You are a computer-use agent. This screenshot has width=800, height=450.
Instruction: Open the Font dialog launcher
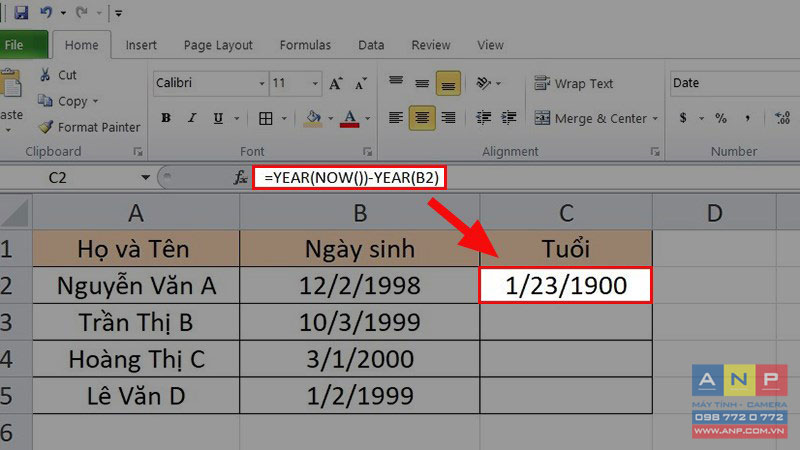(367, 152)
